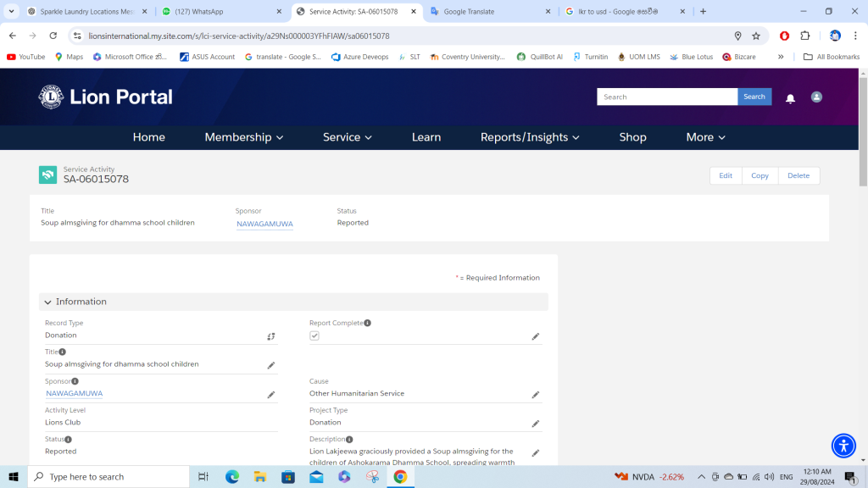Open Mail app from taskbar
This screenshot has width=868, height=488.
tap(316, 476)
